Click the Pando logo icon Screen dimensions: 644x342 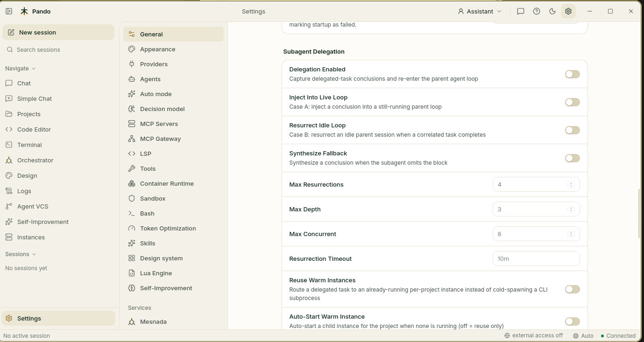(24, 11)
